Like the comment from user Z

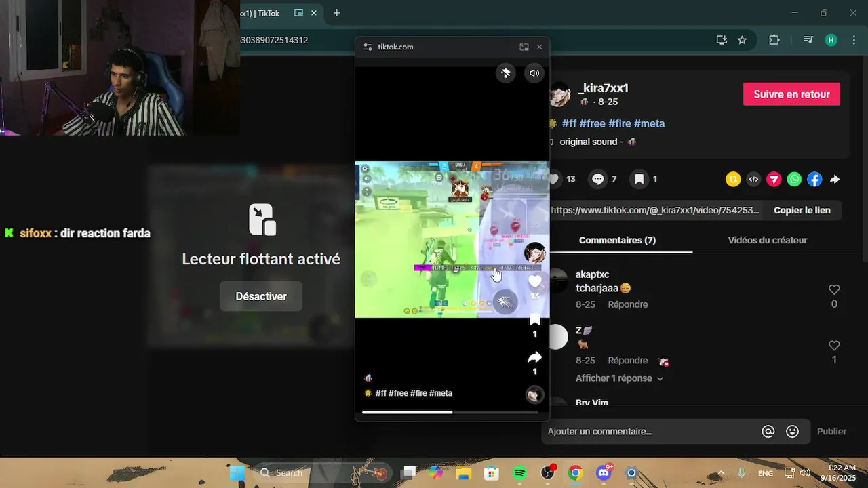tap(834, 346)
